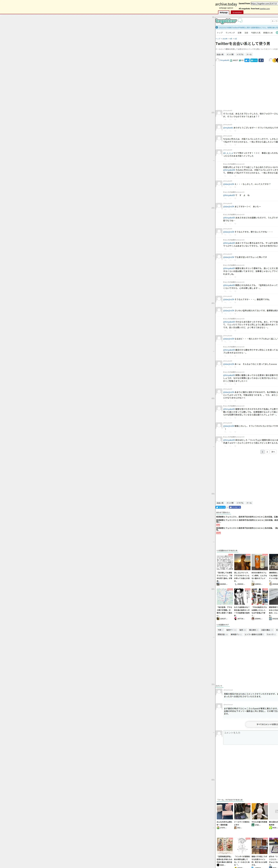Click the Togetter logo

(226, 21)
